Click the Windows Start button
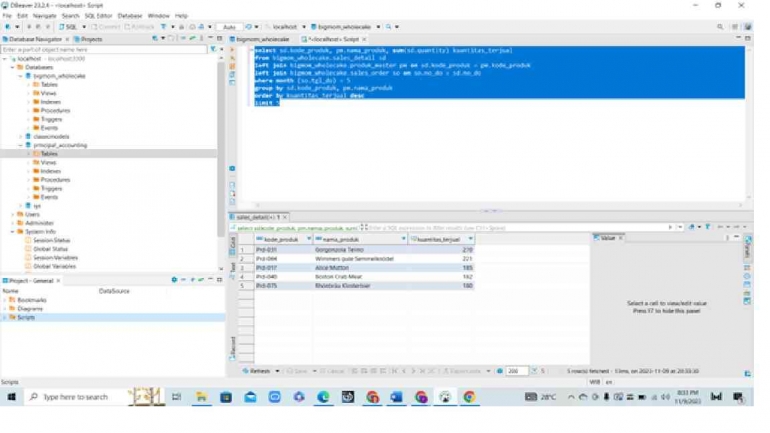Viewport: 770px width, 433px height. click(x=11, y=397)
